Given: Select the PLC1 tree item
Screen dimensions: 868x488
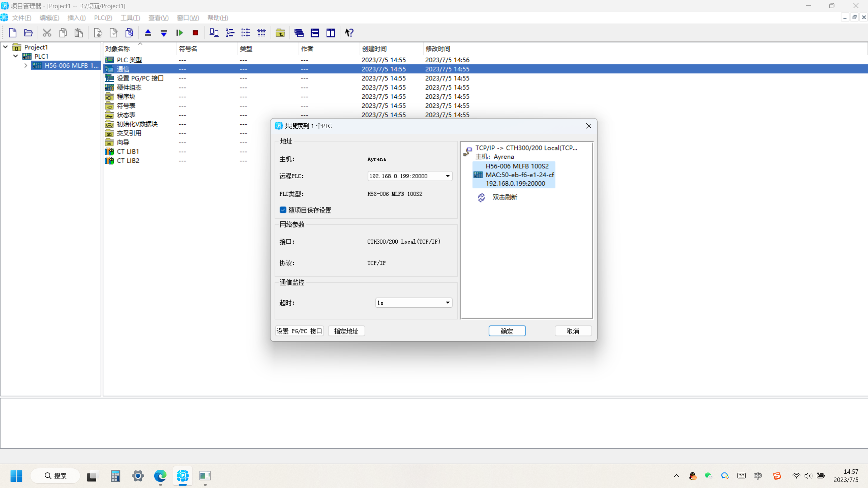Looking at the screenshot, I should [x=41, y=56].
